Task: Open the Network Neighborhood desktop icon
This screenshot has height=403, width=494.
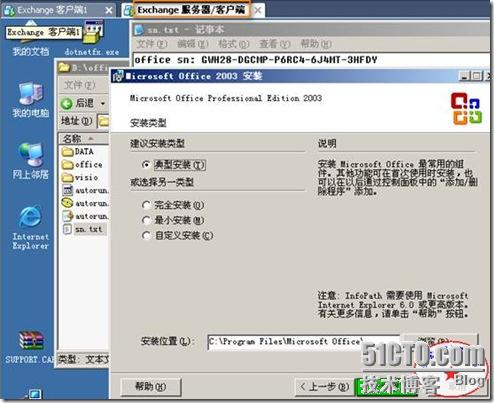Action: click(30, 160)
